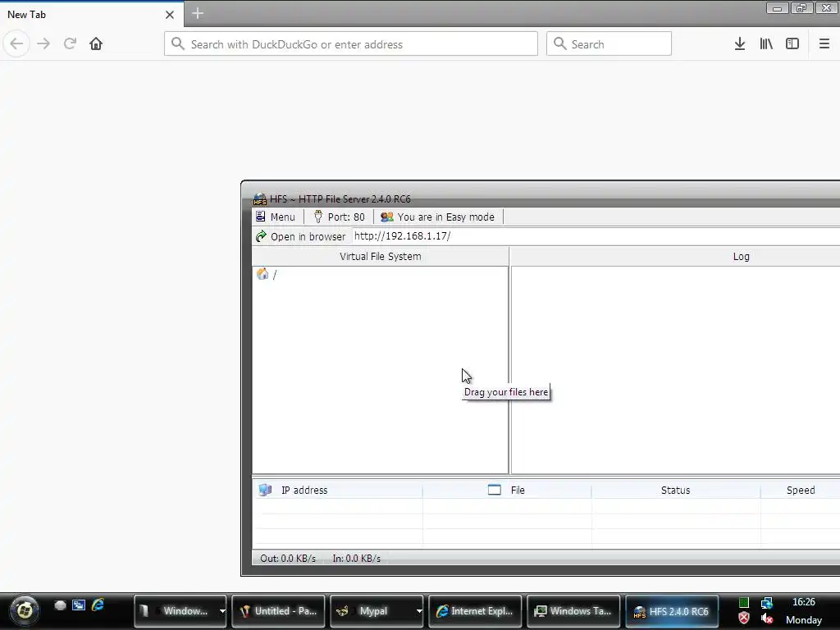Close the New Tab tab
The width and height of the screenshot is (840, 630).
click(x=170, y=15)
